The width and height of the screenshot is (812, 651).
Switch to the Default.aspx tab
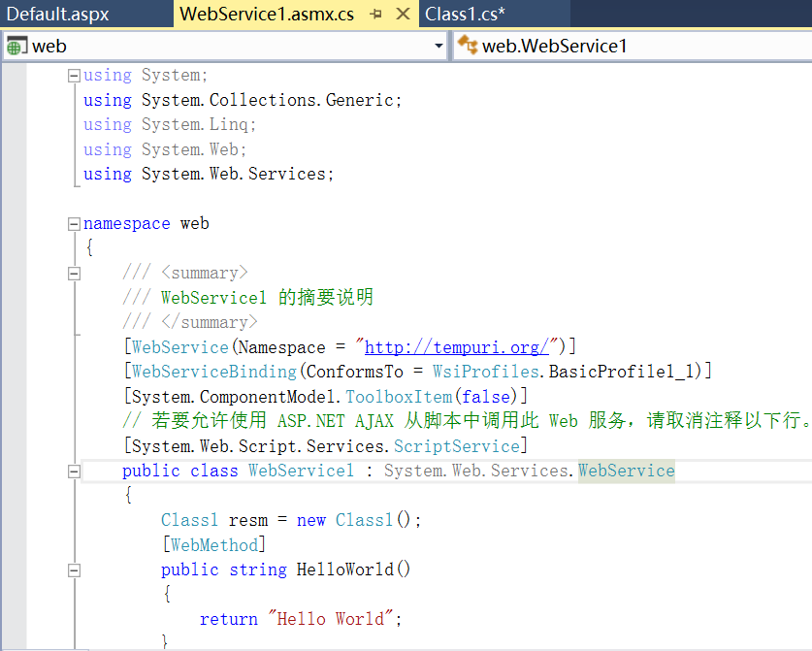click(58, 15)
